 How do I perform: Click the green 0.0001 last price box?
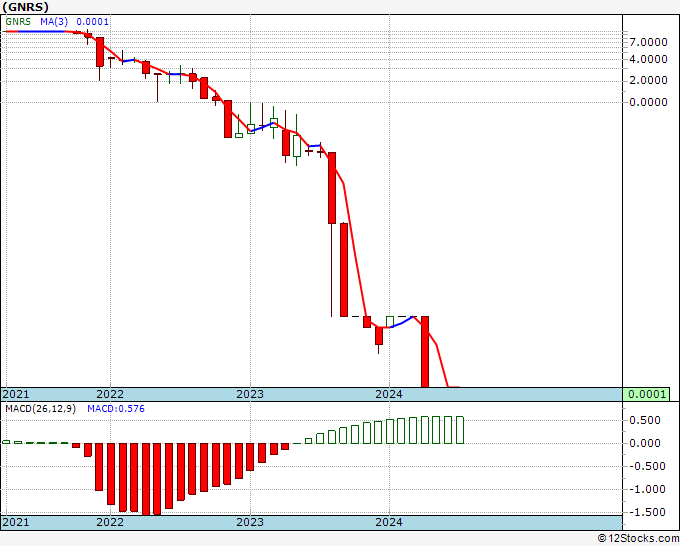pos(647,394)
